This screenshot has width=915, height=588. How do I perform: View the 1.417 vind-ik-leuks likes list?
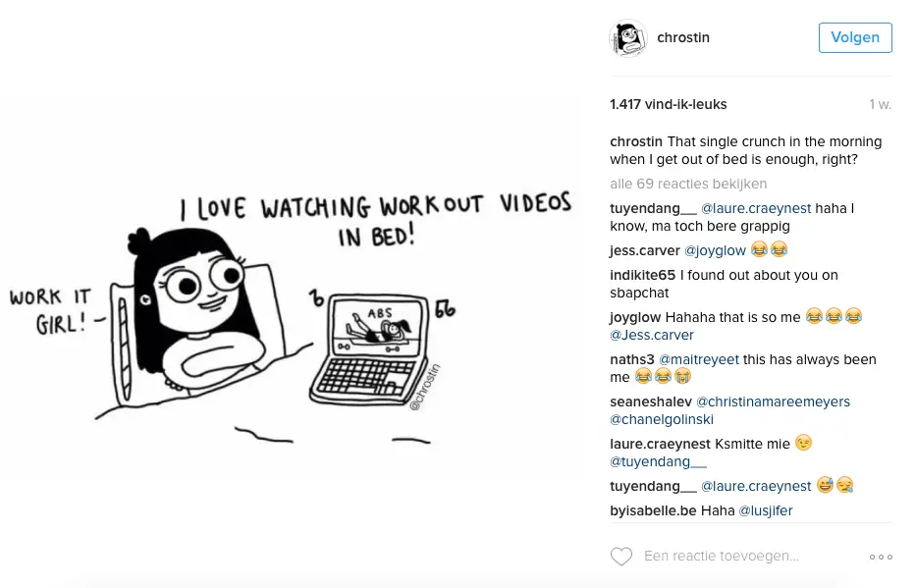669,104
